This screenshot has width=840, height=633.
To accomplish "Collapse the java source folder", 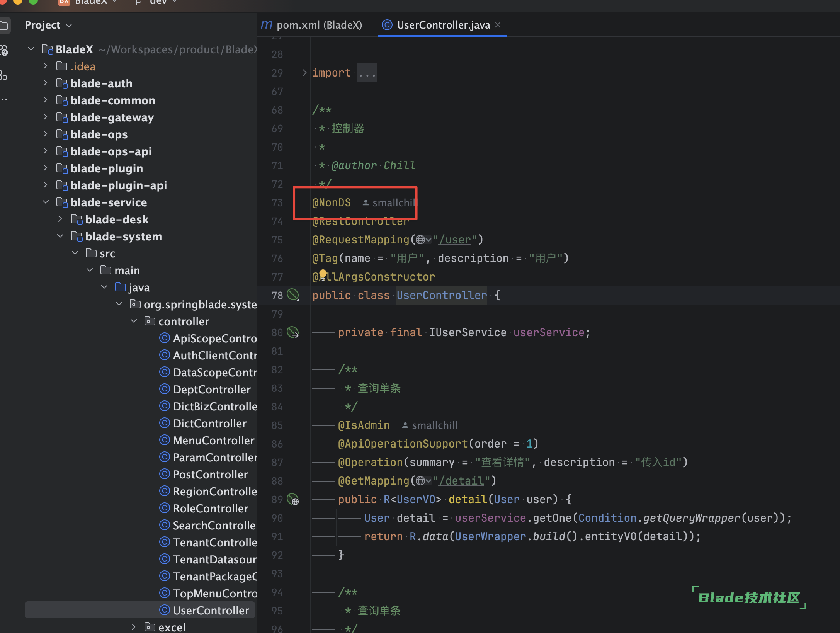I will pos(104,287).
